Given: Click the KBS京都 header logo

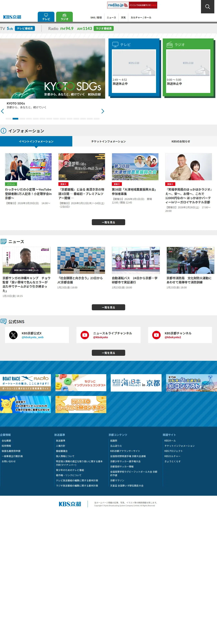Looking at the screenshot, I should click(x=12, y=17).
